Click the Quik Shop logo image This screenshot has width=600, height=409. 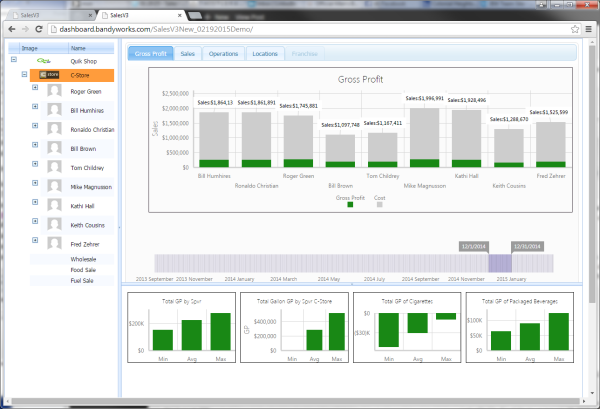(44, 61)
